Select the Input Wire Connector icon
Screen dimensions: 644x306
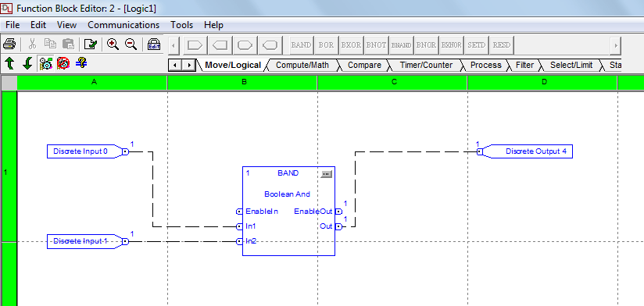[x=245, y=45]
